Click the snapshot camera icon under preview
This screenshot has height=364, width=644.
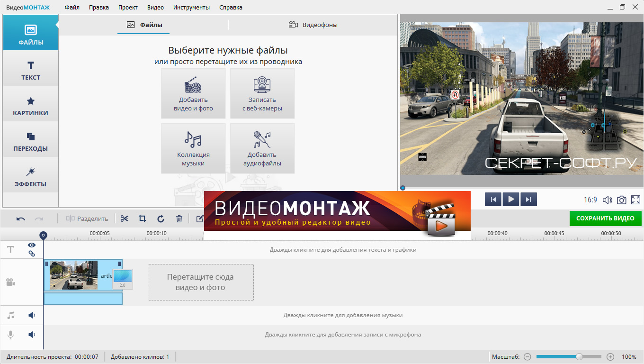(x=622, y=200)
